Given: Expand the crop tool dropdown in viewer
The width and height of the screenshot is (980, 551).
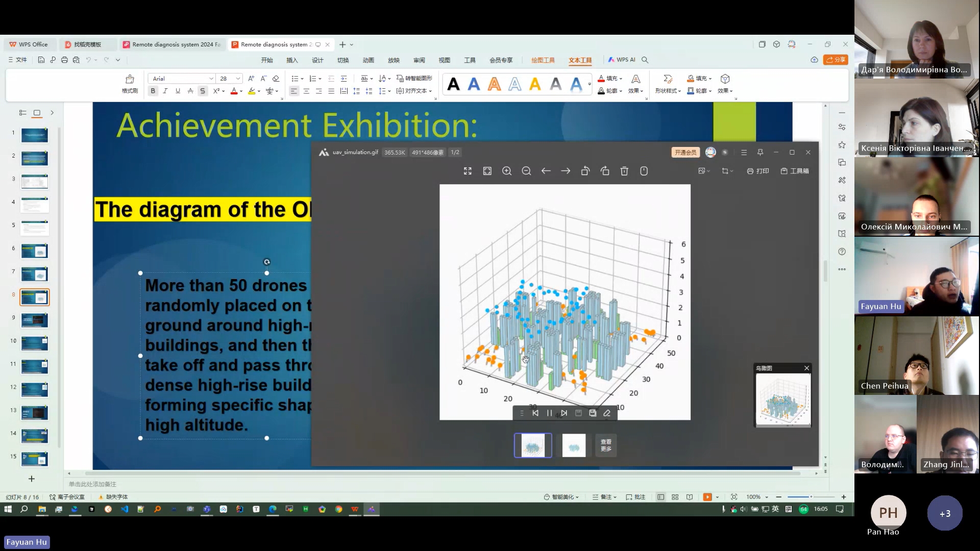Looking at the screenshot, I should [731, 171].
